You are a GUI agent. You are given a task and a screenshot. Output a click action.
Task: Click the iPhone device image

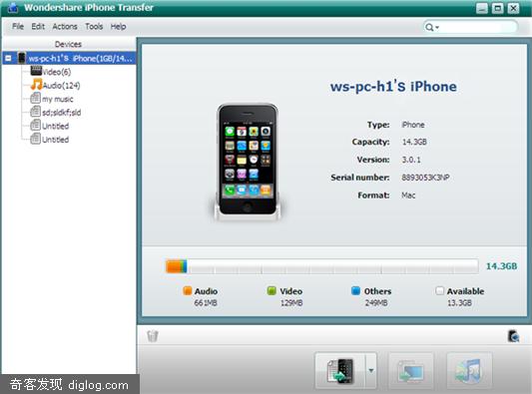click(248, 162)
